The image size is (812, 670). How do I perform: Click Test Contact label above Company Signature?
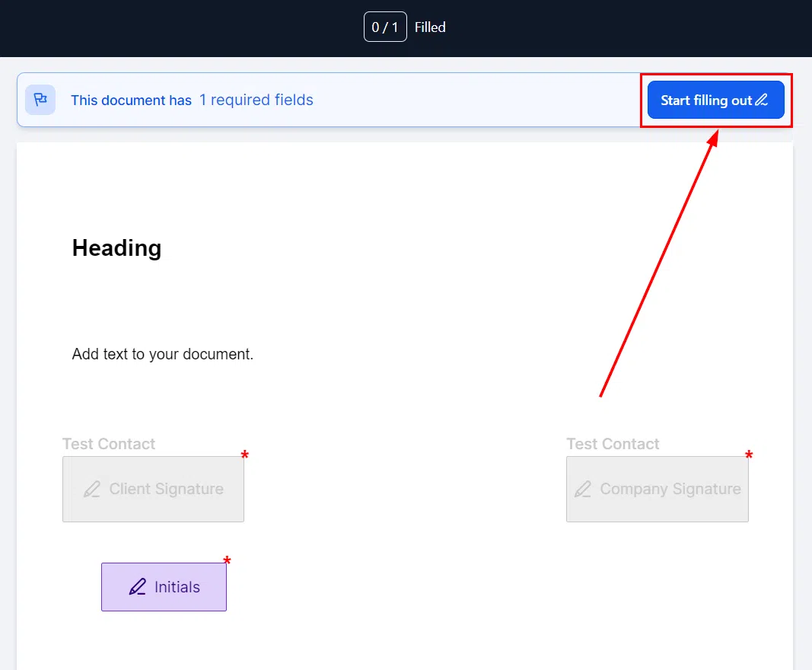pos(613,444)
